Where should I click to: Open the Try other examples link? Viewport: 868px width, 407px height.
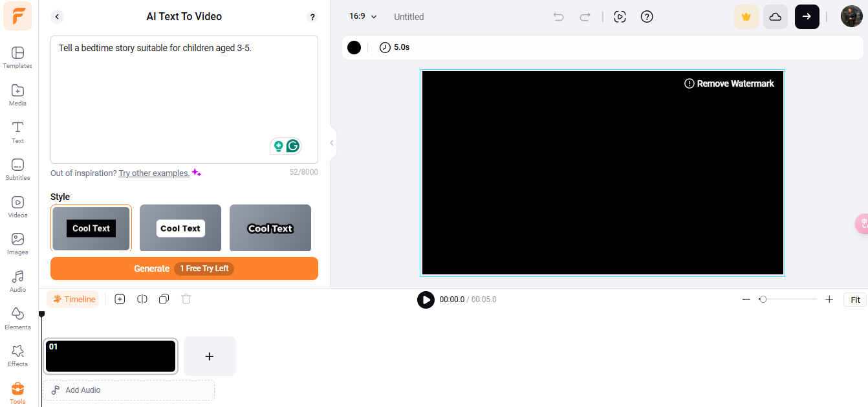click(154, 173)
